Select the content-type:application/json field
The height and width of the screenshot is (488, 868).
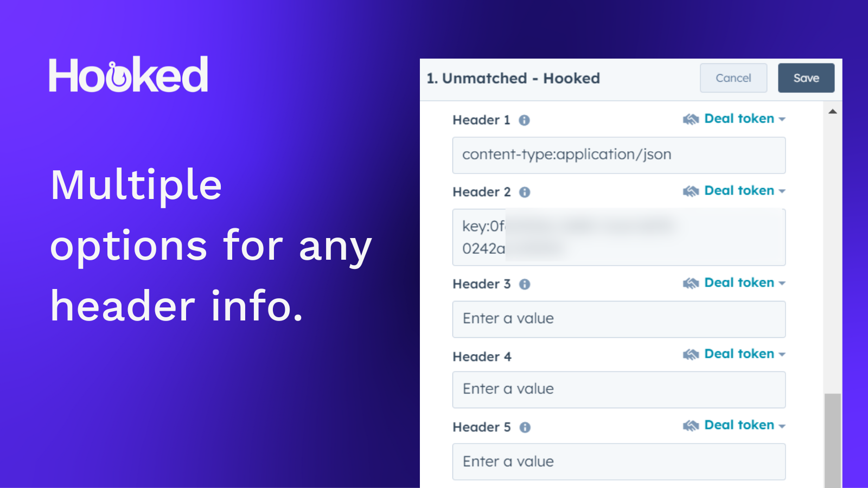(x=618, y=155)
